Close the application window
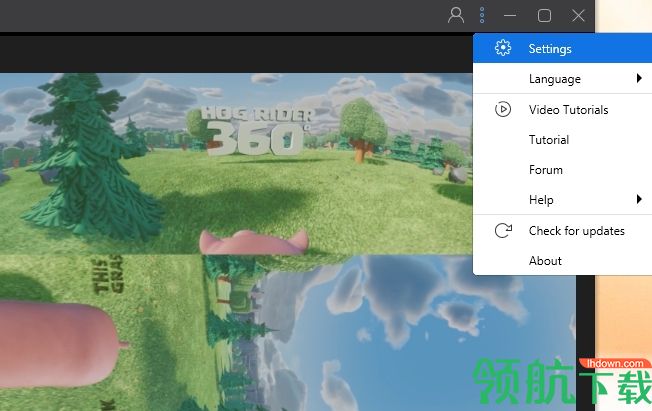Image resolution: width=652 pixels, height=411 pixels. [578, 16]
